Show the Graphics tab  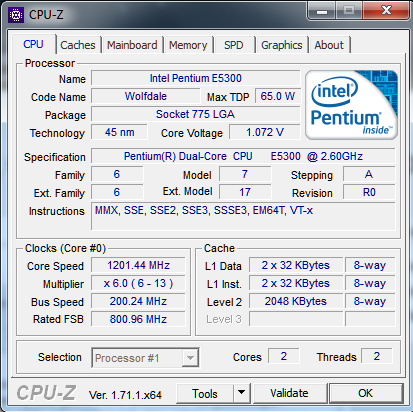coord(282,45)
